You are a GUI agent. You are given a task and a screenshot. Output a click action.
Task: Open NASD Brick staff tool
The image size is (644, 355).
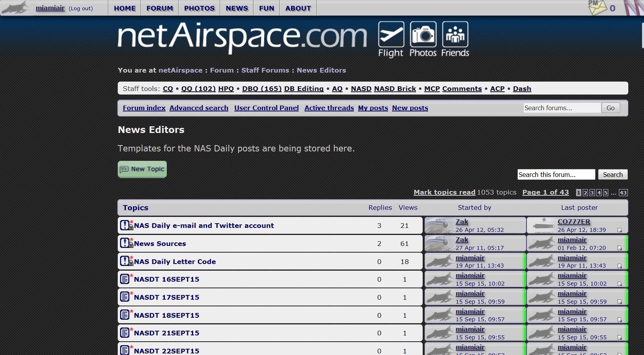395,89
